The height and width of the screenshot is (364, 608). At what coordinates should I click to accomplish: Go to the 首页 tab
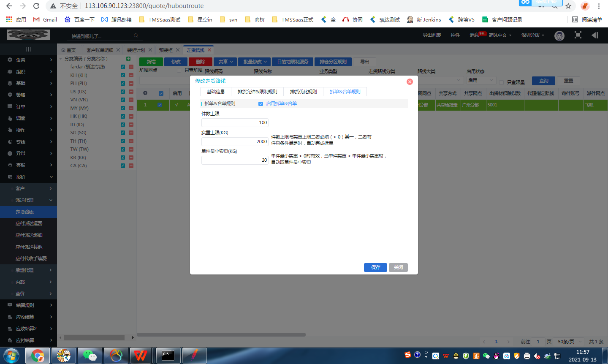68,50
